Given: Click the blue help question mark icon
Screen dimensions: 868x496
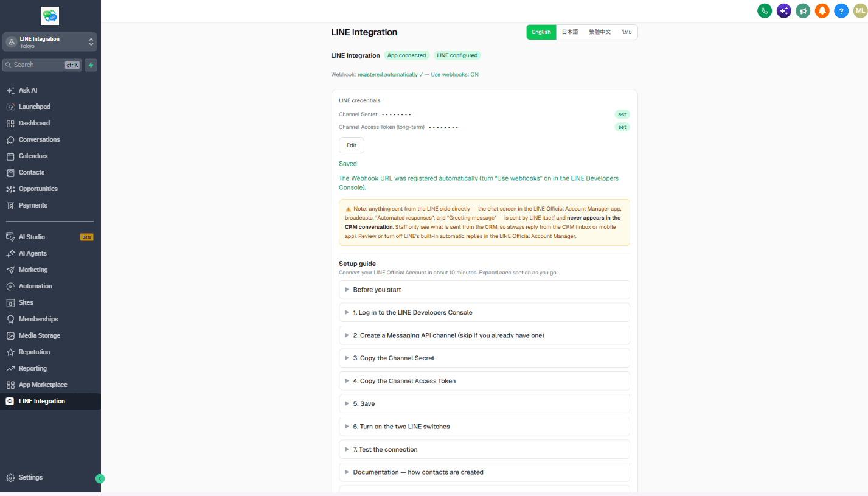Looking at the screenshot, I should pyautogui.click(x=841, y=10).
